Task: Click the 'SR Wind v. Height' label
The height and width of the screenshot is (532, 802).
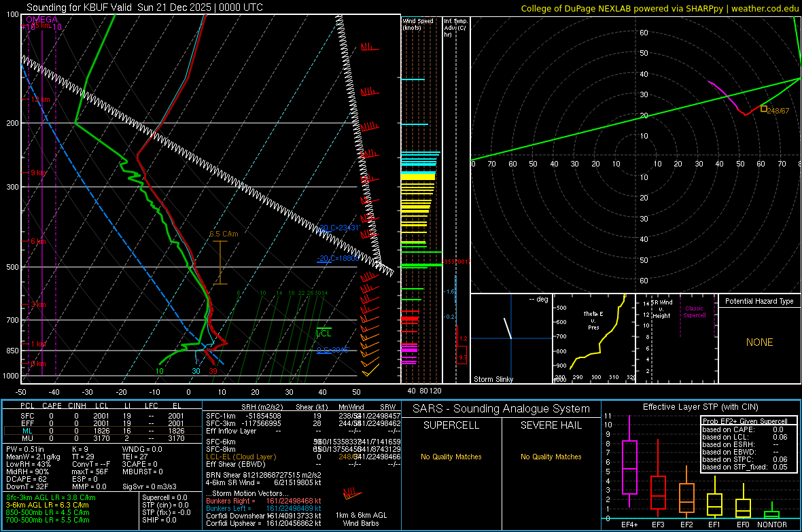Action: tap(662, 309)
